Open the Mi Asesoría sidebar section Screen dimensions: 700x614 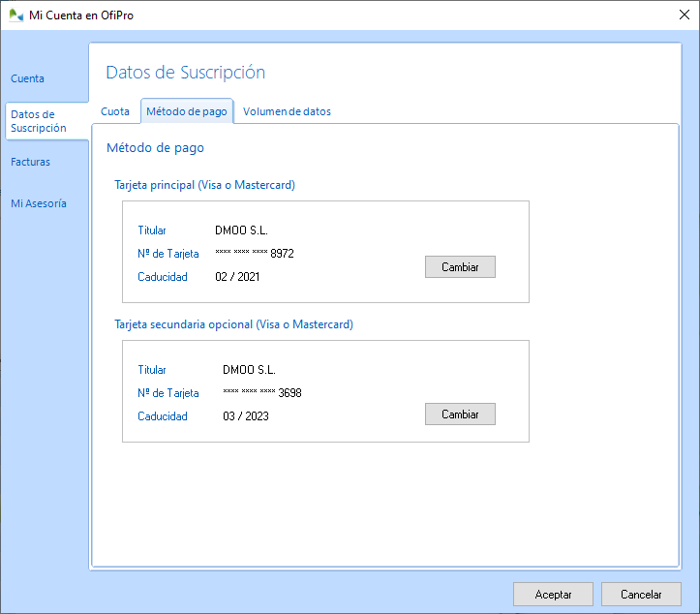pos(39,203)
